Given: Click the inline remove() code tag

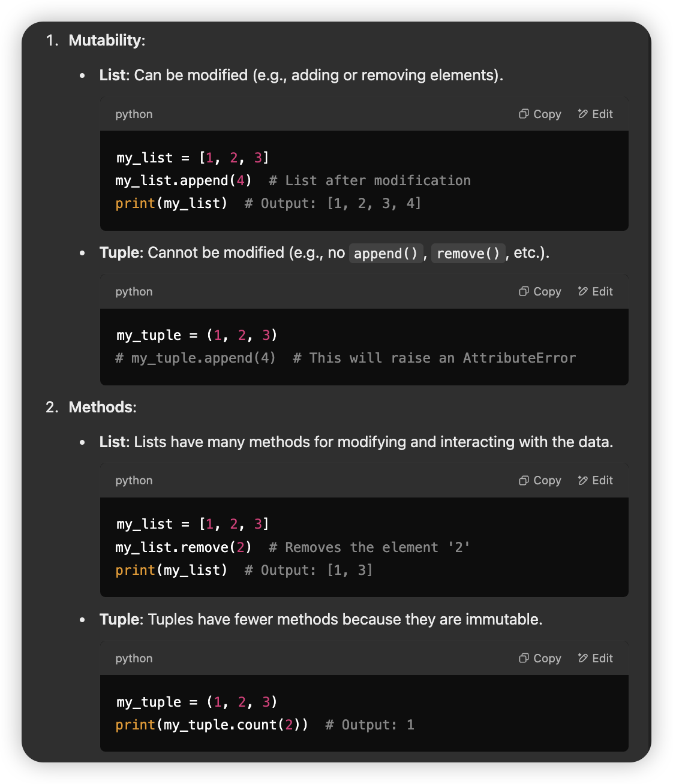Looking at the screenshot, I should tap(468, 254).
